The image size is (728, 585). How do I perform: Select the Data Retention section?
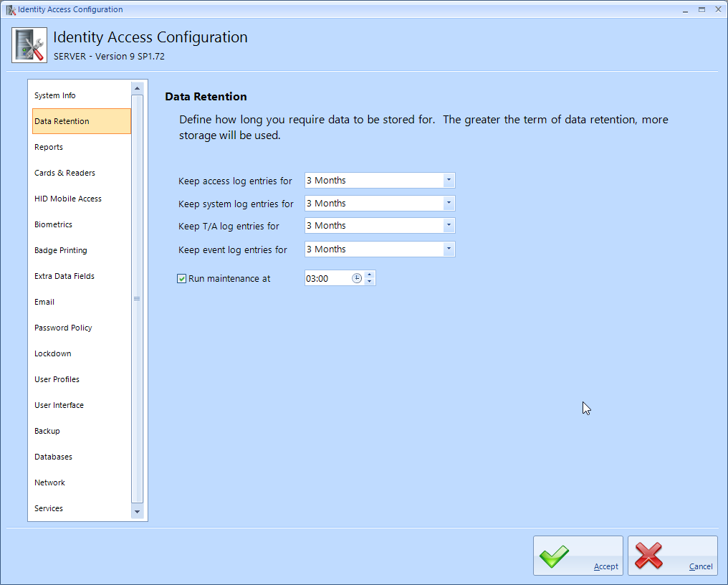(x=81, y=121)
